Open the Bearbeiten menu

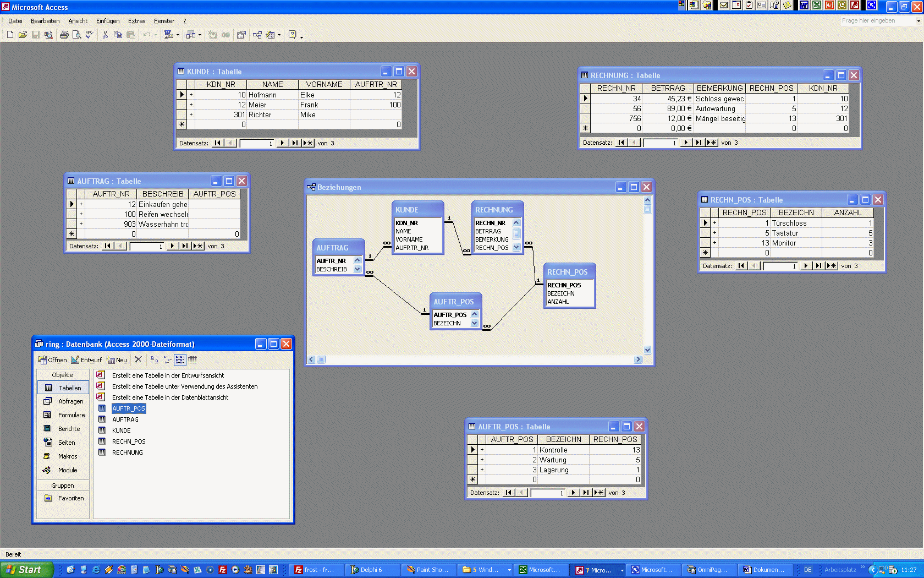[45, 21]
